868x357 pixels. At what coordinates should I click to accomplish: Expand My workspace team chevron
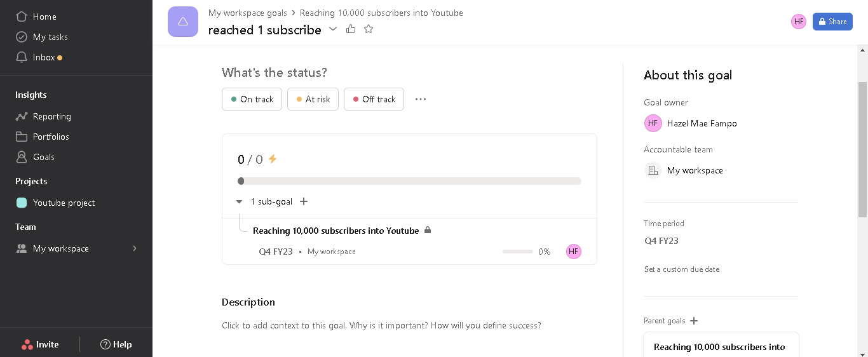point(135,248)
